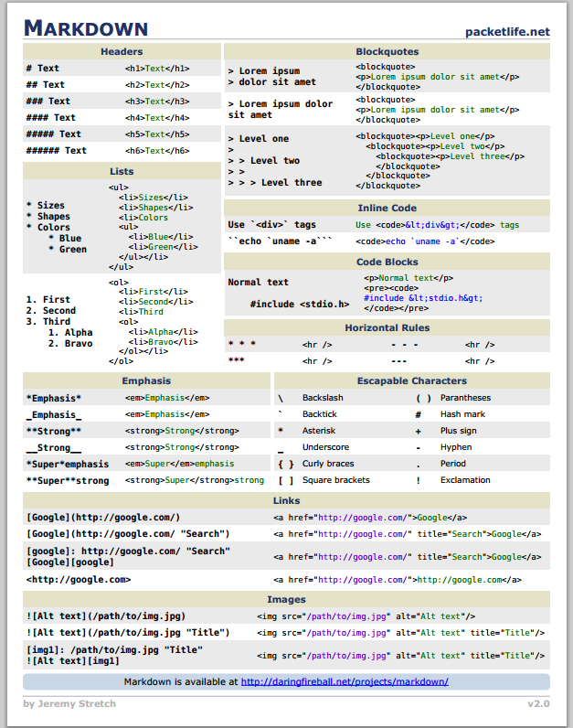Click the *Emphasis* example
The image size is (573, 728).
[54, 398]
